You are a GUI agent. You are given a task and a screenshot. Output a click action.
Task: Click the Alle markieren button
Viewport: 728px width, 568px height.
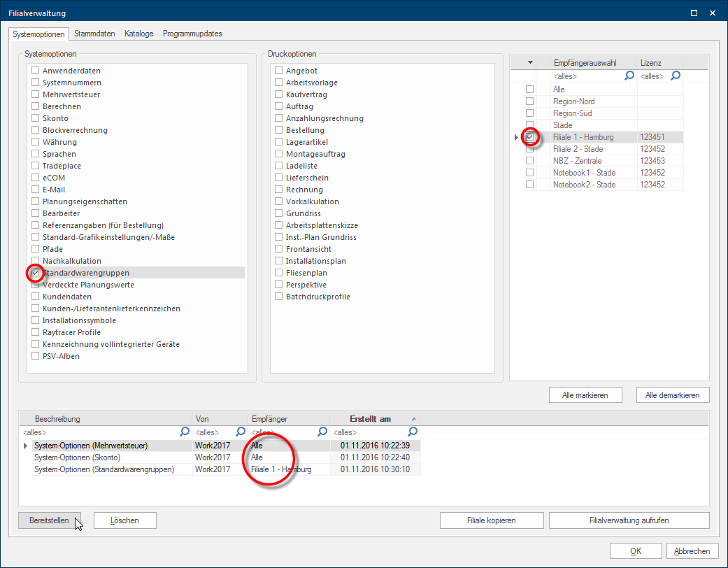585,395
